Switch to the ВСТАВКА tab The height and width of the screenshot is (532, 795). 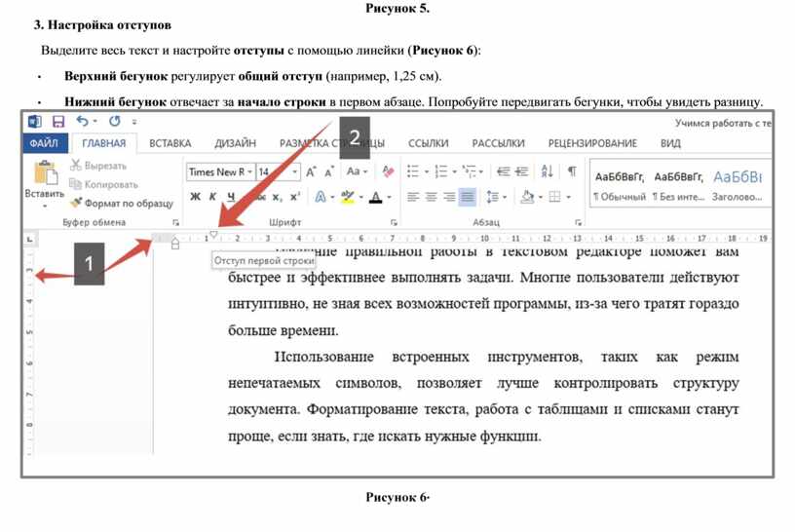click(x=170, y=143)
